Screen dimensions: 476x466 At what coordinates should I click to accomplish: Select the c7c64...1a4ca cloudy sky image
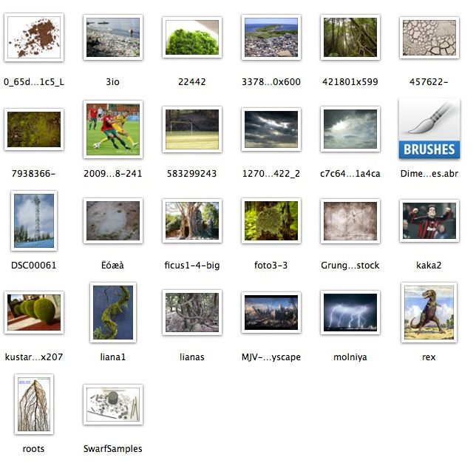point(350,129)
